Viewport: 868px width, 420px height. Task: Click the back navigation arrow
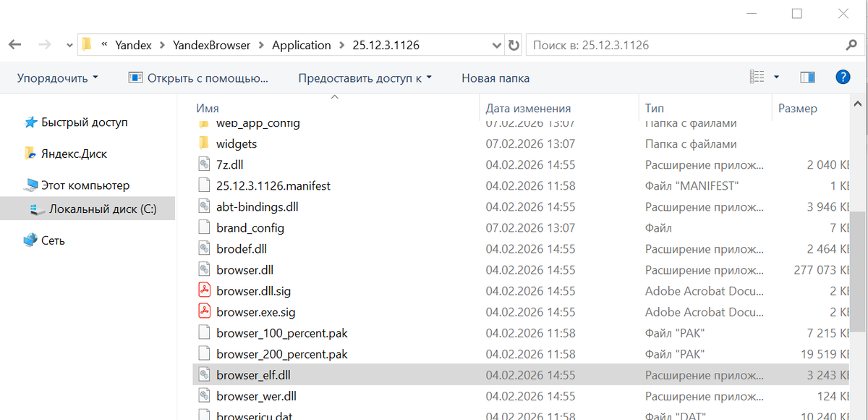coord(14,44)
